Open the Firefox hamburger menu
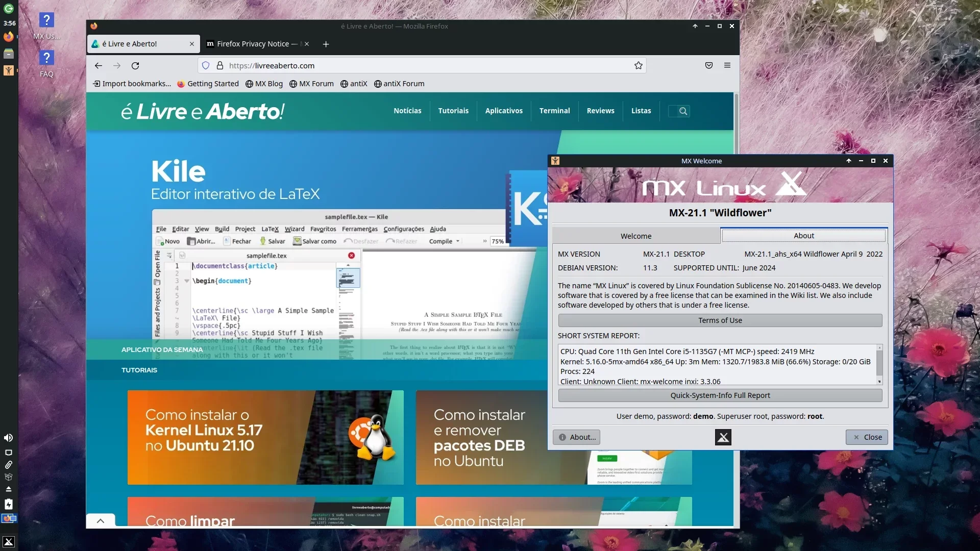Screen dimensions: 980x551 coord(727,65)
